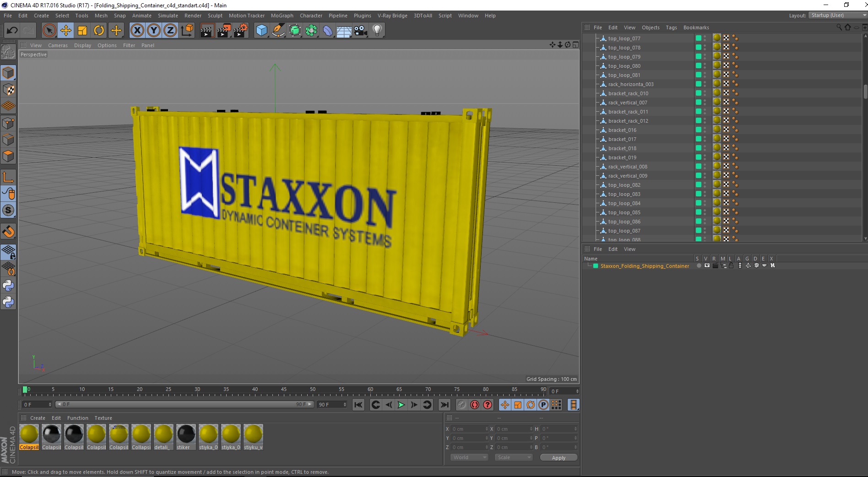The height and width of the screenshot is (477, 868).
Task: Click the Undo arrow icon
Action: tap(12, 31)
